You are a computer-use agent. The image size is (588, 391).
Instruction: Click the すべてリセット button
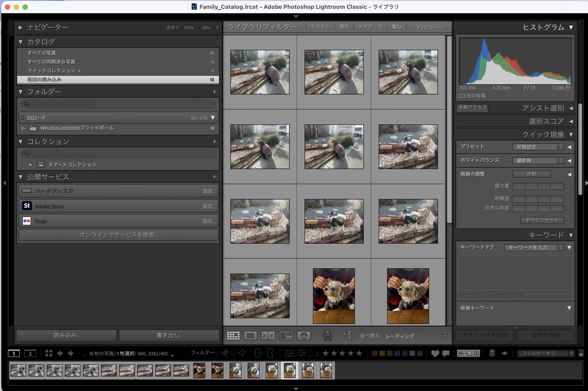(x=542, y=220)
